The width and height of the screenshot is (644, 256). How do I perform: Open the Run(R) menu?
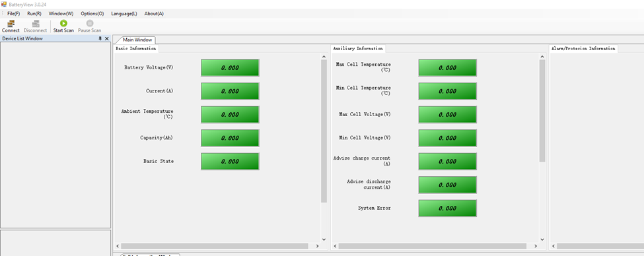coord(34,14)
